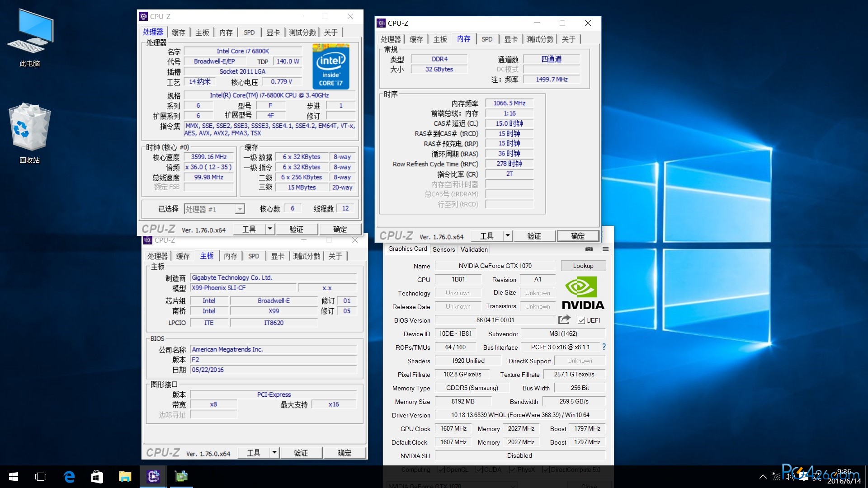Click the title bar icon of the processor CPU-Z window
This screenshot has width=868, height=488.
click(x=143, y=16)
